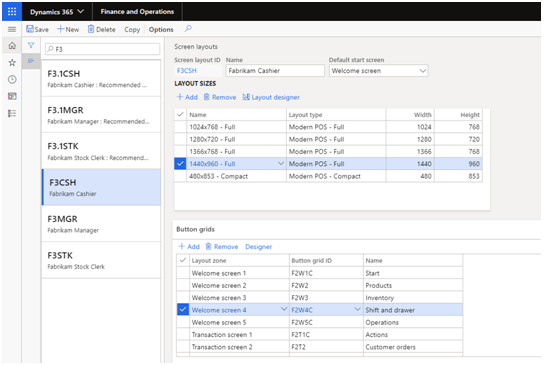Image resolution: width=546 pixels, height=365 pixels.
Task: Add a new layout size
Action: pos(187,97)
